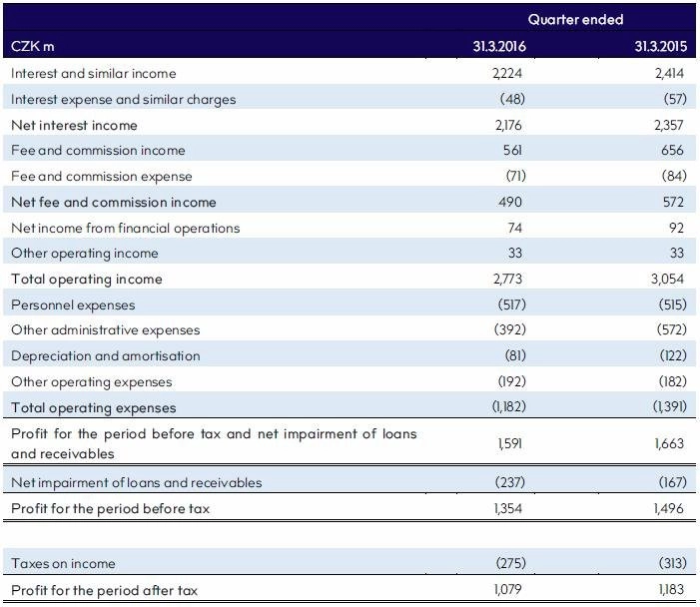Select 'Profit for the period before tax' label
The image size is (700, 607).
(110, 509)
